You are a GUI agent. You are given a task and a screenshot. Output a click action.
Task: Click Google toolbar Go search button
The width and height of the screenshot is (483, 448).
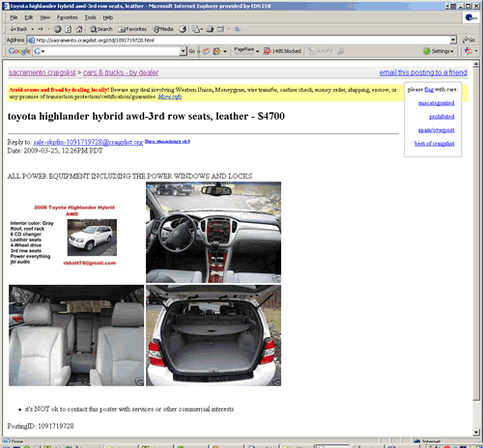(192, 51)
